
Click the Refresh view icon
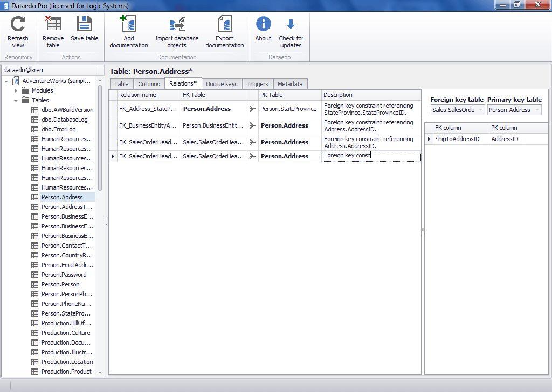point(18,24)
